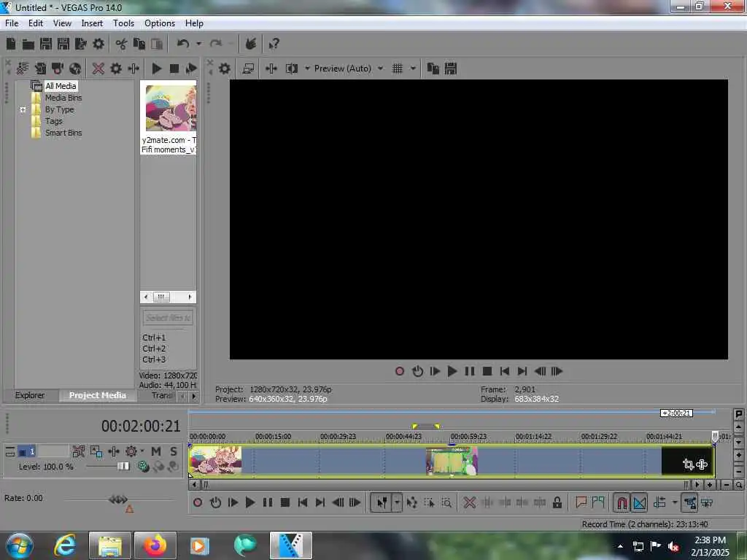Save the project with the first disk icon

point(46,44)
